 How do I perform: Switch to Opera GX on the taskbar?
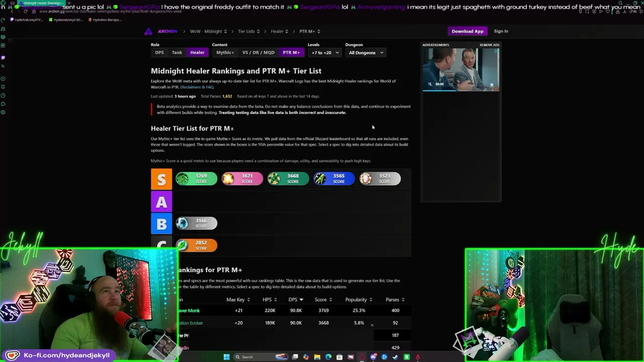coord(362,357)
